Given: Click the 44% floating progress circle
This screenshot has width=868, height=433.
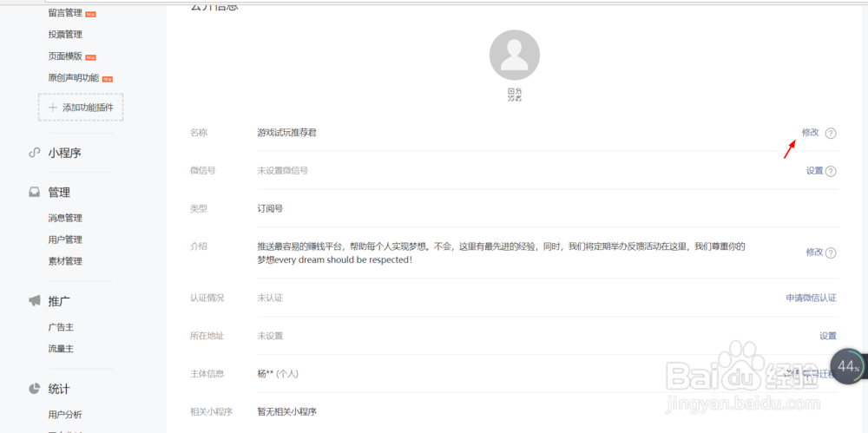Looking at the screenshot, I should pyautogui.click(x=849, y=366).
